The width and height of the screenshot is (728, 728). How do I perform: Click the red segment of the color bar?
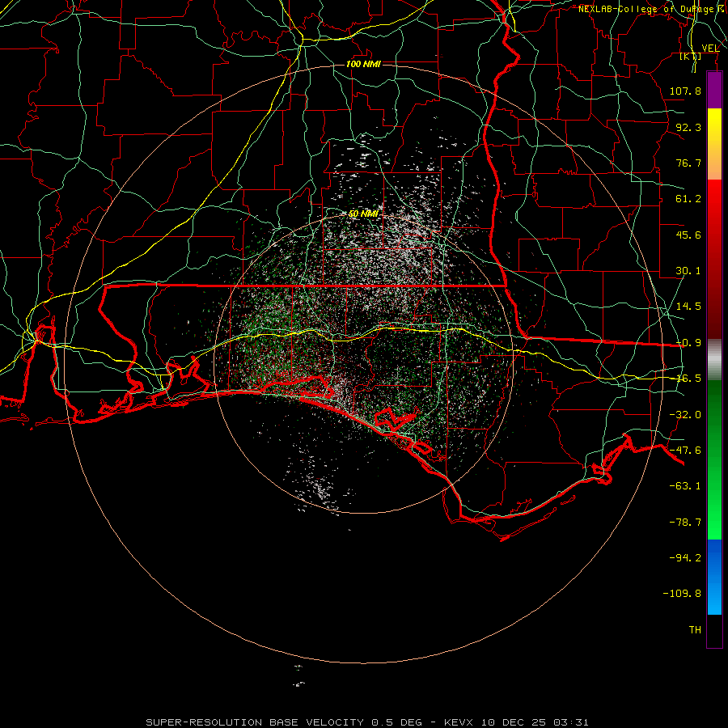click(714, 259)
